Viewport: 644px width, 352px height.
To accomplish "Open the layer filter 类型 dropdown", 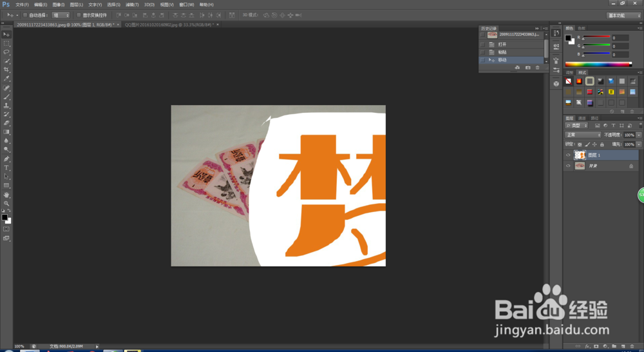I will 576,126.
